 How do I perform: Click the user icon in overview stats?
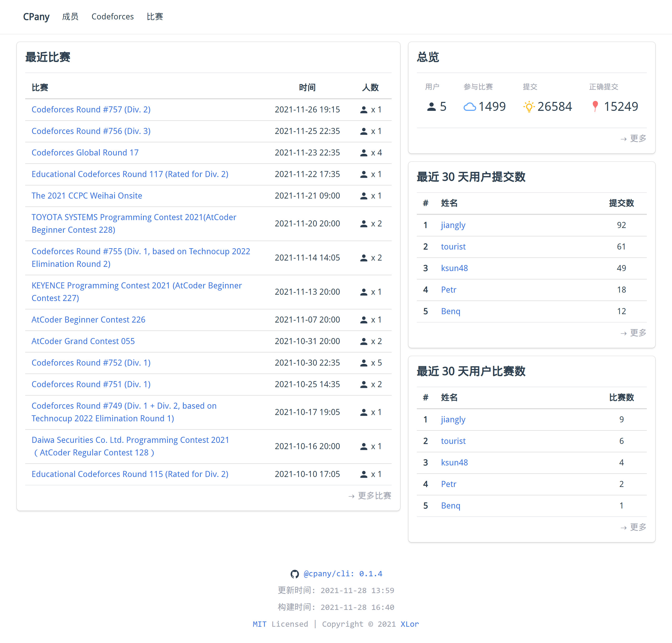pyautogui.click(x=431, y=107)
